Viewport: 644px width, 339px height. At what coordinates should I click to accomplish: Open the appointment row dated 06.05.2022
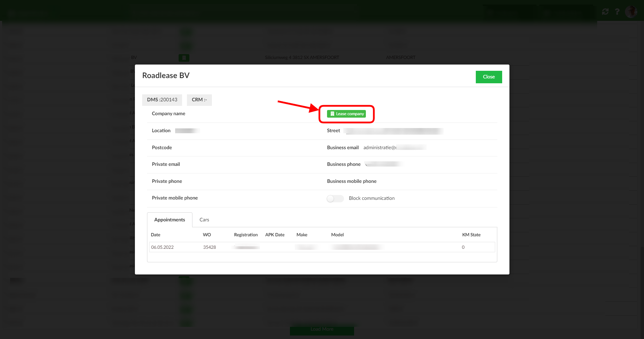tap(162, 247)
